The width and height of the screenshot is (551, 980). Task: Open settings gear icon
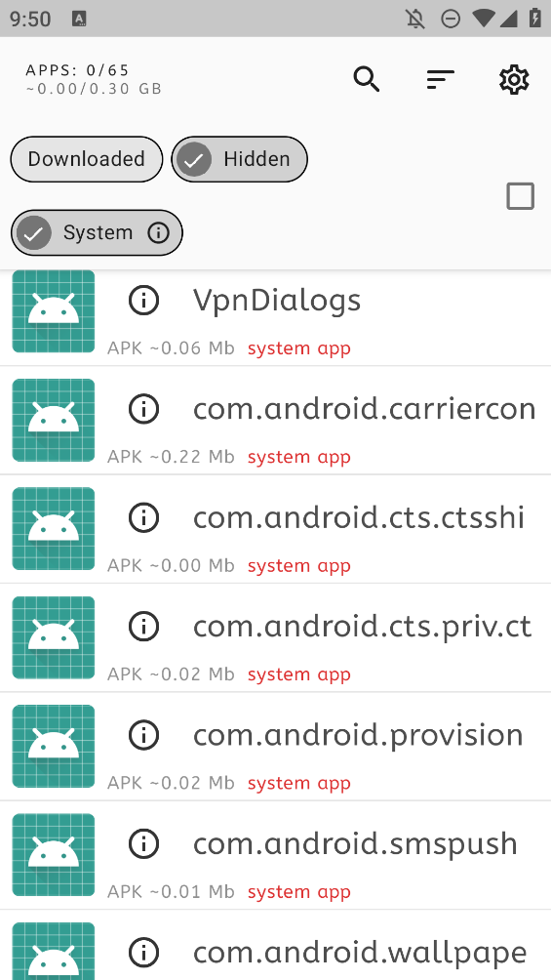coord(514,79)
